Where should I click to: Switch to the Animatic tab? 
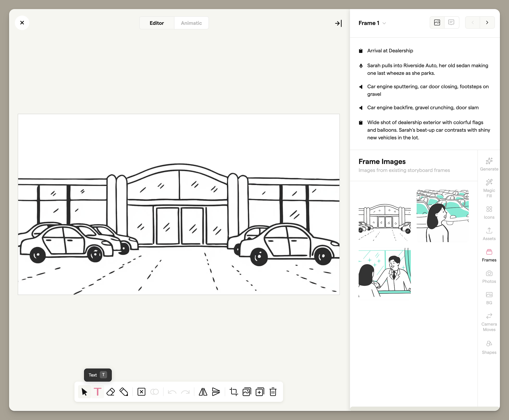coord(191,23)
